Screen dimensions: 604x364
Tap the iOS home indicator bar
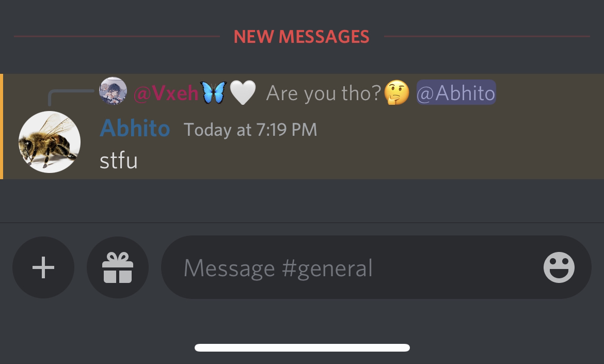pyautogui.click(x=302, y=348)
